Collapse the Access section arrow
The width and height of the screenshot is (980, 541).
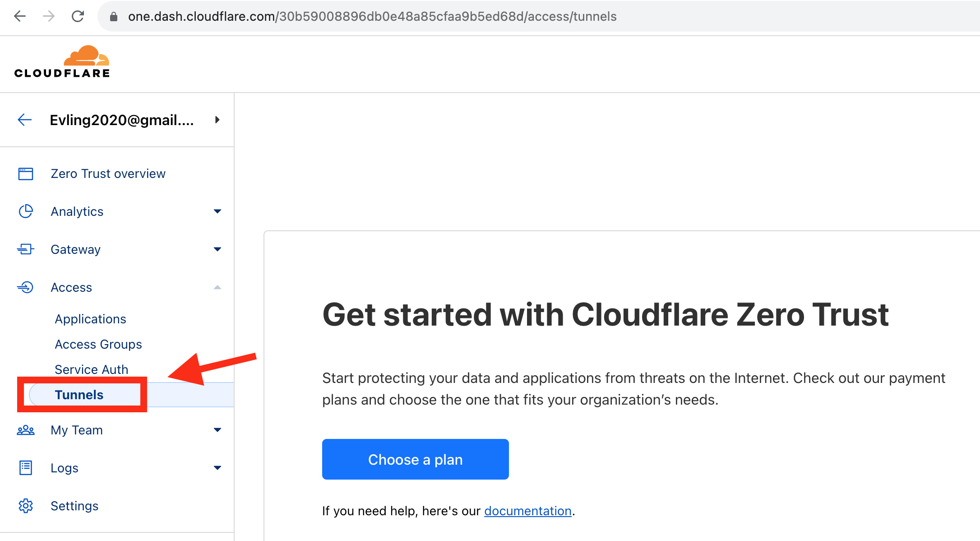tap(217, 287)
